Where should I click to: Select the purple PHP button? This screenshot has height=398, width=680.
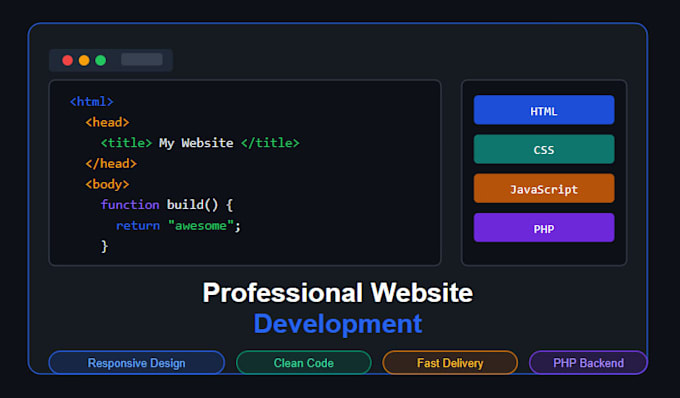tap(544, 228)
